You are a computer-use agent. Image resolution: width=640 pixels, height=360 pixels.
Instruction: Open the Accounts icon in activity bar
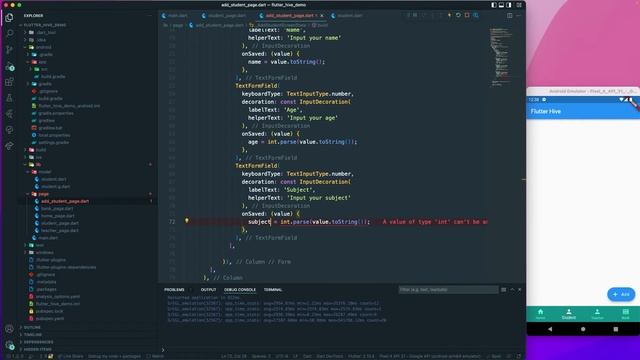(x=9, y=329)
